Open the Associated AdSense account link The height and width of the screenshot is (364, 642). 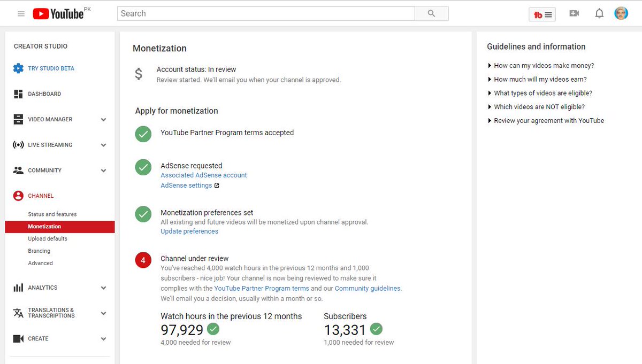pos(204,175)
